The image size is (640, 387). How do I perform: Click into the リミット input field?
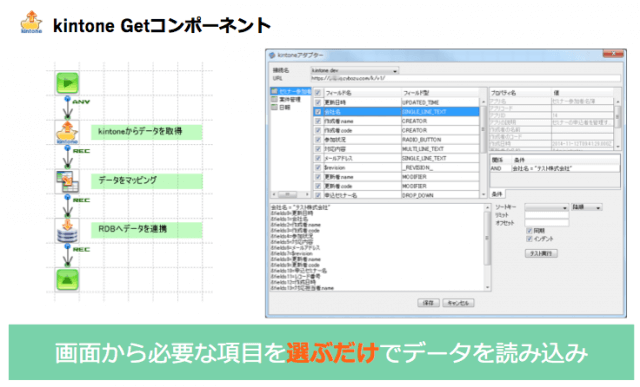tap(547, 215)
